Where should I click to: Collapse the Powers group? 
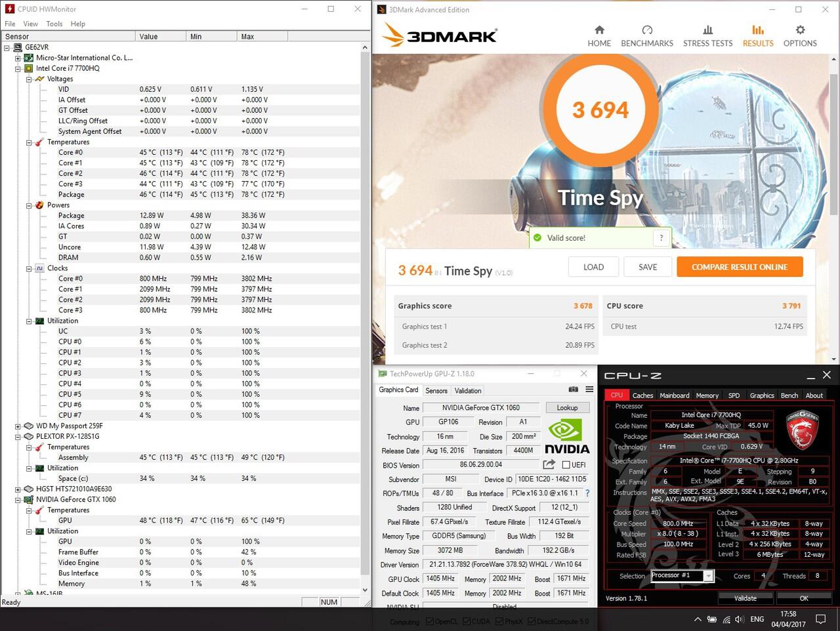click(x=29, y=205)
